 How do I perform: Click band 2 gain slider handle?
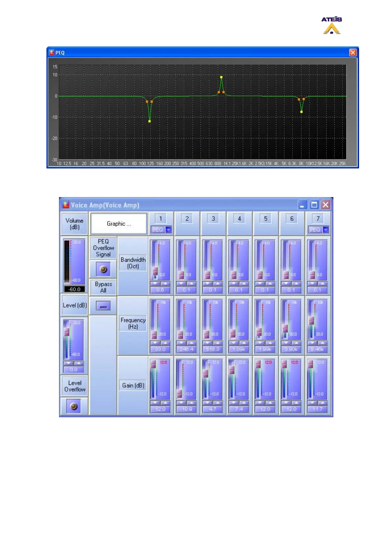180,394
